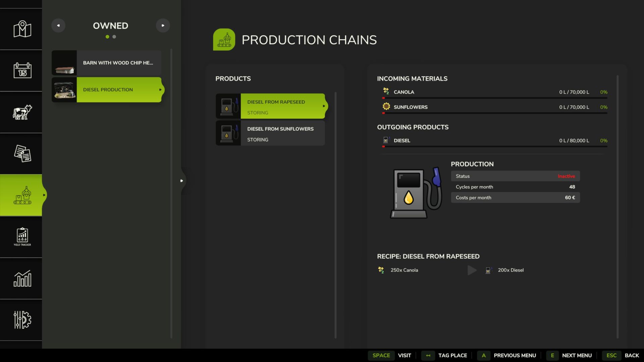644x362 pixels.
Task: Select the second page indicator dot
Action: pos(114,37)
